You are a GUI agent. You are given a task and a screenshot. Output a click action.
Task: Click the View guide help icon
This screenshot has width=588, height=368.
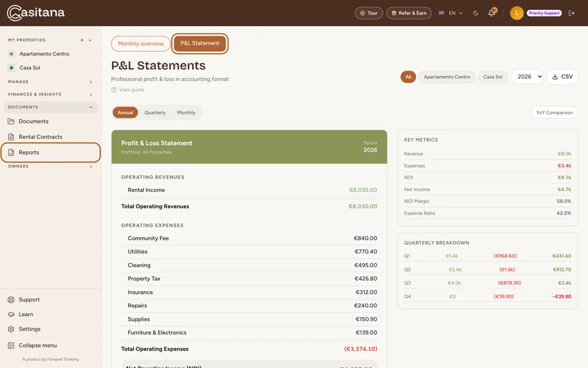tap(114, 90)
